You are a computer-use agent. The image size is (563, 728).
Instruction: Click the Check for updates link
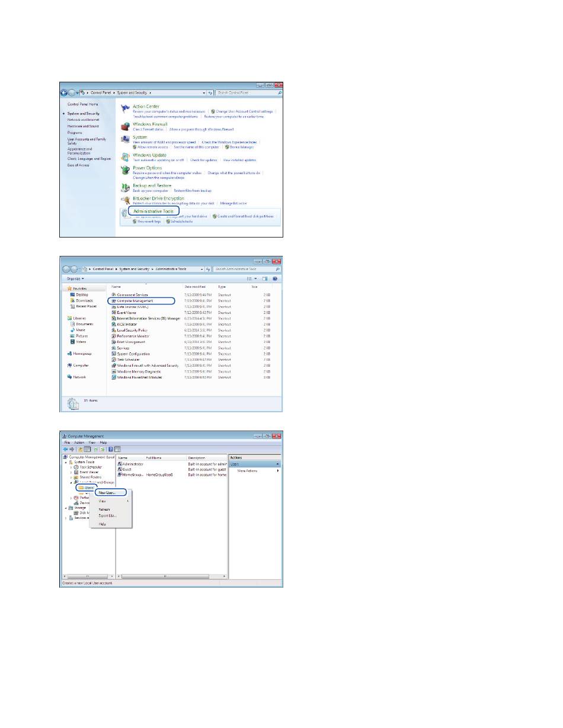[204, 160]
